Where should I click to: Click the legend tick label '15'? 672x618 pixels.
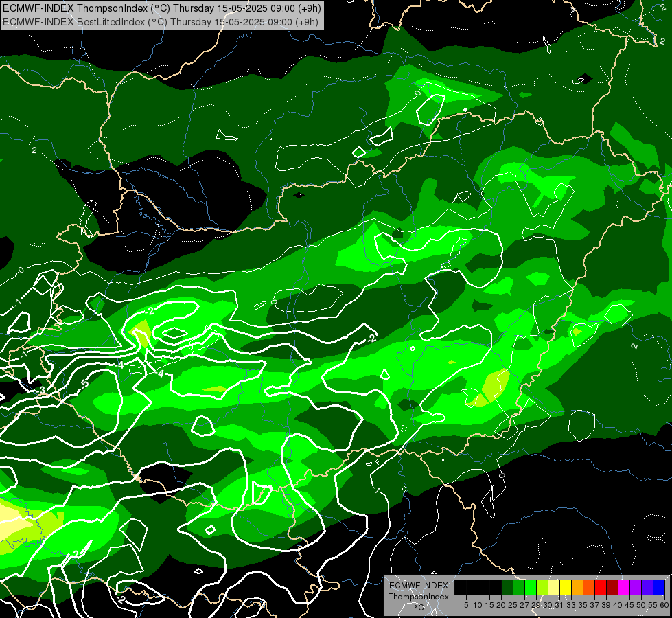490,605
